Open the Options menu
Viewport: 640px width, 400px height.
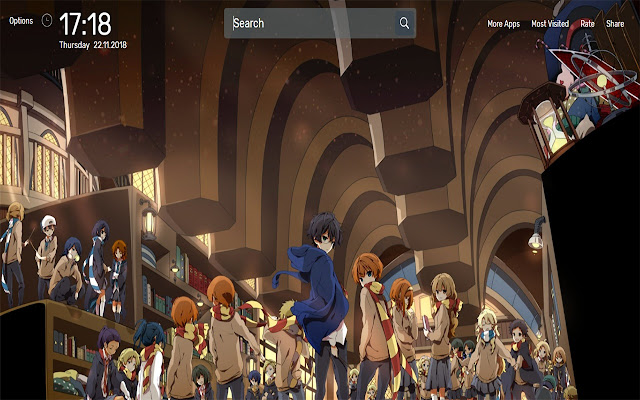21,21
